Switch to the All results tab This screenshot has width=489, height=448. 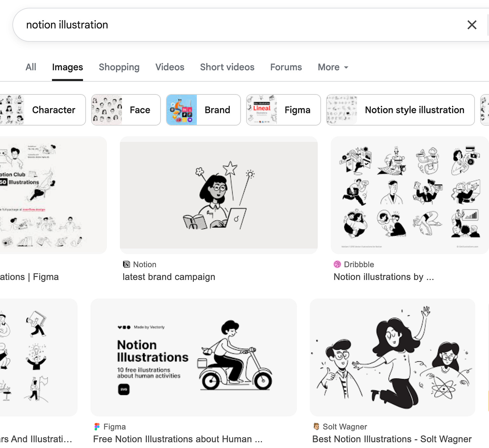[x=31, y=67]
